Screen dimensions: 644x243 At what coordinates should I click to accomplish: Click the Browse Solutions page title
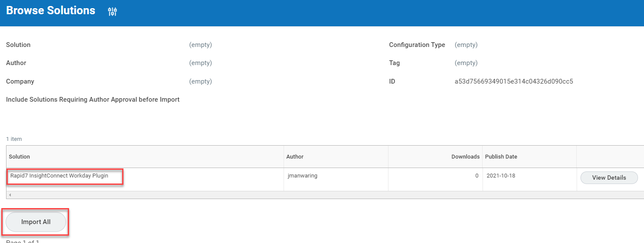51,11
